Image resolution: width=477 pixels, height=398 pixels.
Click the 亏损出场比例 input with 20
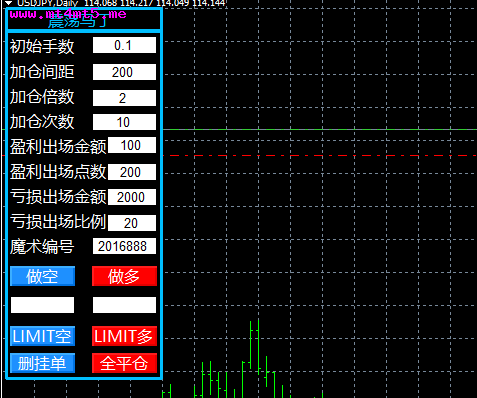[x=132, y=223]
